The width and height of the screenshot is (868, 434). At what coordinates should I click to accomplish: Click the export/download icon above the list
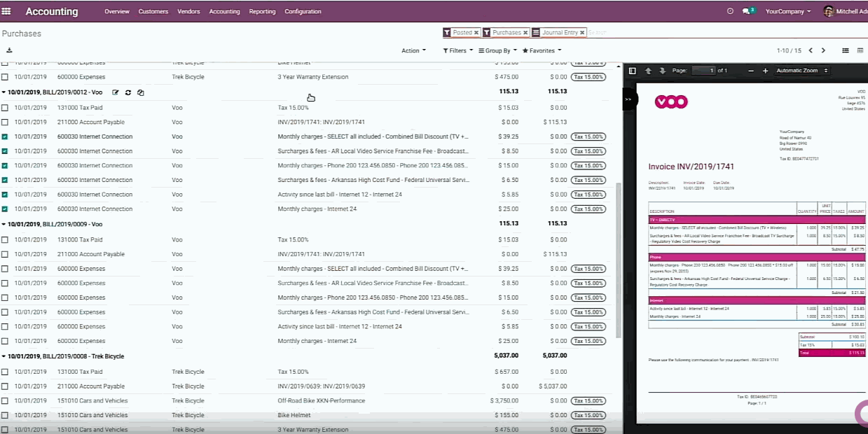[x=9, y=49]
